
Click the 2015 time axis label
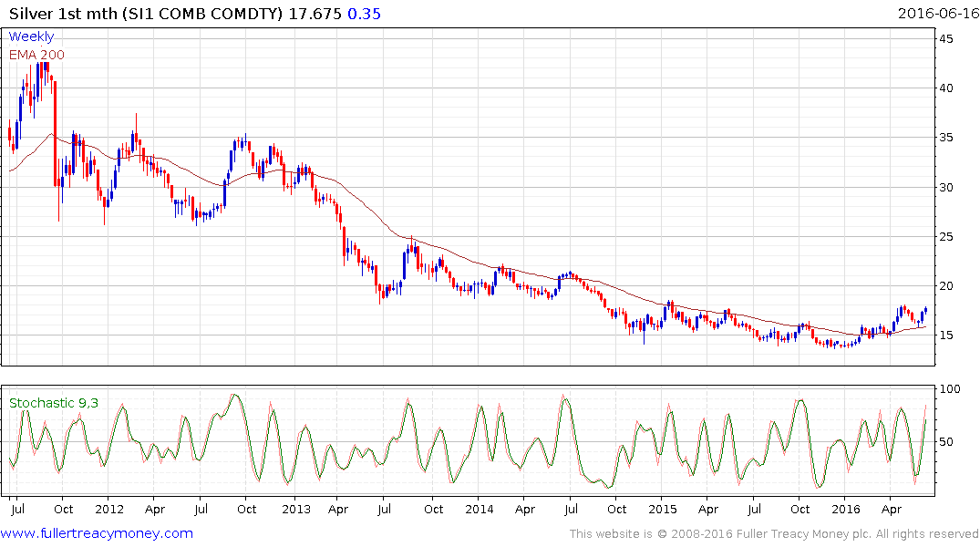tap(663, 509)
